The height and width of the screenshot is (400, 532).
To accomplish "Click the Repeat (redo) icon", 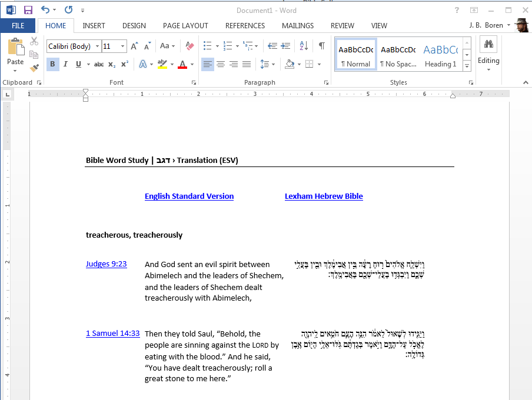I will pyautogui.click(x=68, y=10).
